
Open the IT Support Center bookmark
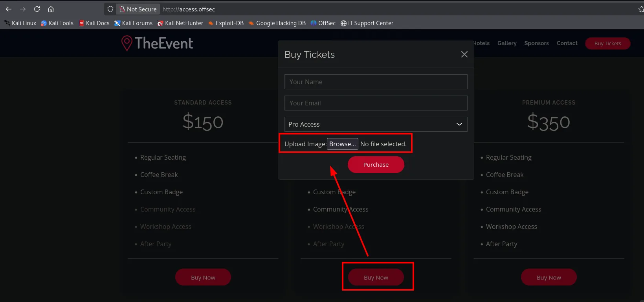(x=367, y=23)
